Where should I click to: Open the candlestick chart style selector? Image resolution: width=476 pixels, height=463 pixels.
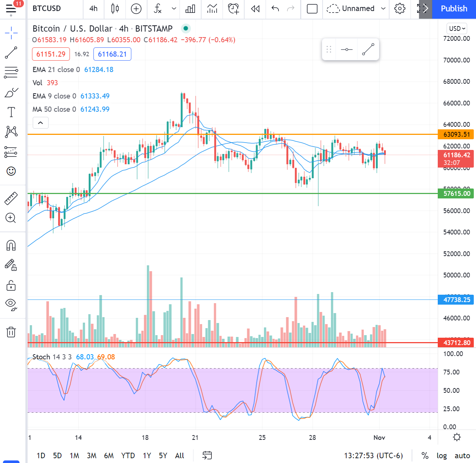tap(115, 8)
